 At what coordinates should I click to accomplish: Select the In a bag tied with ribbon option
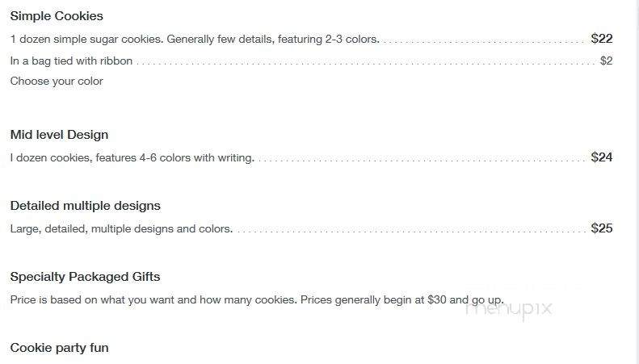click(x=71, y=61)
